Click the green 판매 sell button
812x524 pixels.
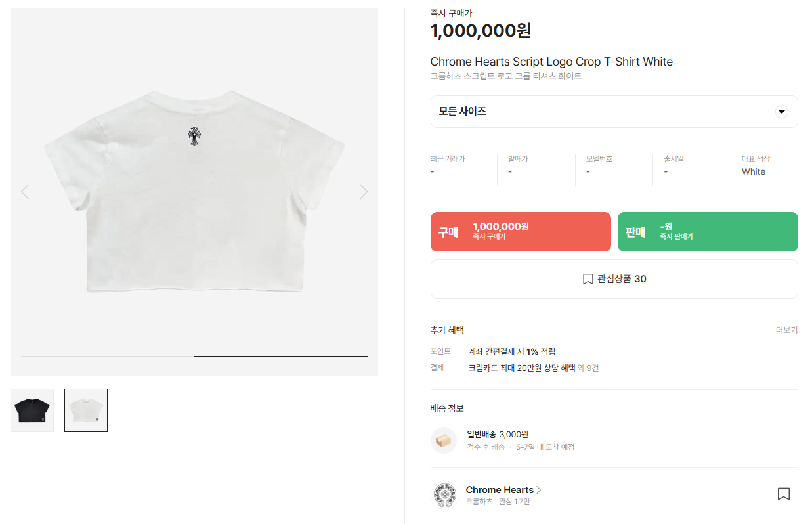tap(708, 232)
